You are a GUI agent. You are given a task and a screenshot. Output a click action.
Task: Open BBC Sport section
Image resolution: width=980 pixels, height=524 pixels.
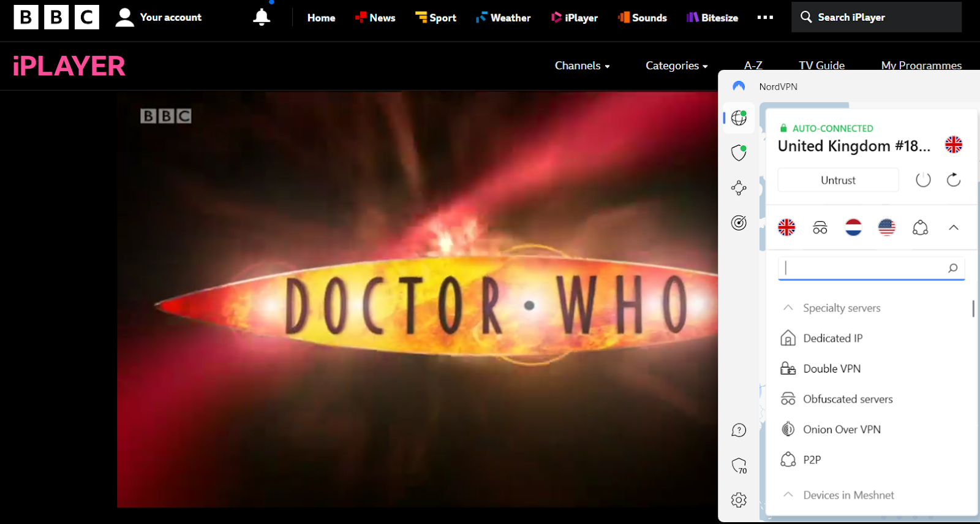coord(436,18)
